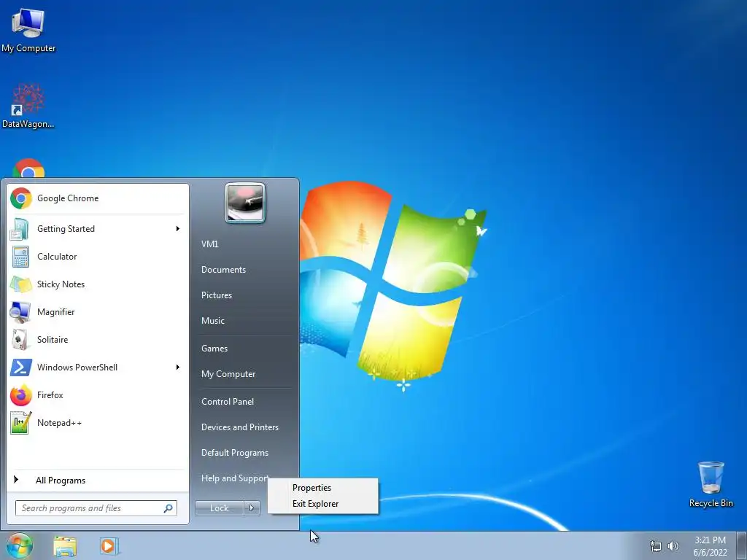This screenshot has width=747, height=560.
Task: Launch Calculator from Start menu
Action: (x=97, y=257)
